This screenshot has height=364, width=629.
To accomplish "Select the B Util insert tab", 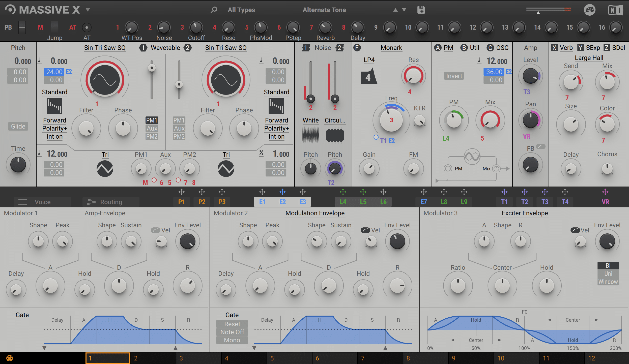I will click(470, 48).
